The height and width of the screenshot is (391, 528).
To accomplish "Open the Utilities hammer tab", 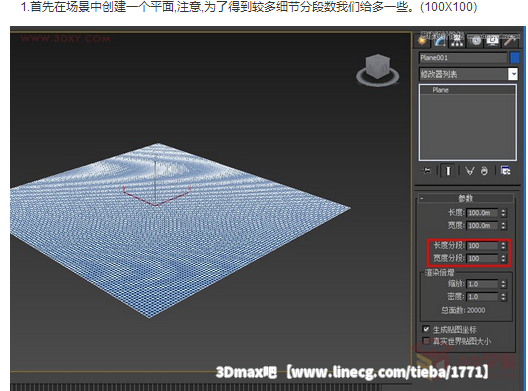I will pyautogui.click(x=510, y=41).
